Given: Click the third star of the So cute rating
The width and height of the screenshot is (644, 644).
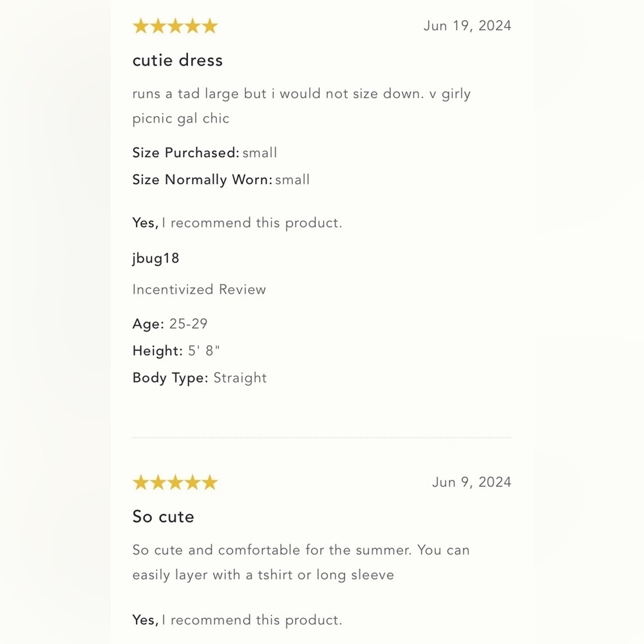Looking at the screenshot, I should click(x=175, y=482).
